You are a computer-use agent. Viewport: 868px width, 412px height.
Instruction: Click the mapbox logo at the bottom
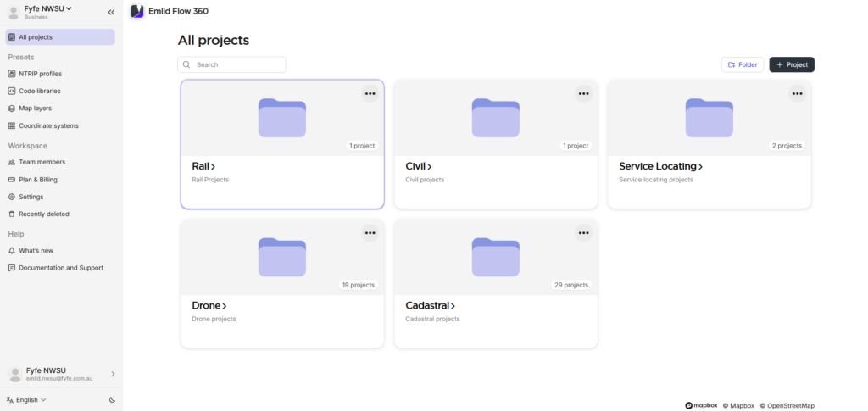tap(701, 406)
